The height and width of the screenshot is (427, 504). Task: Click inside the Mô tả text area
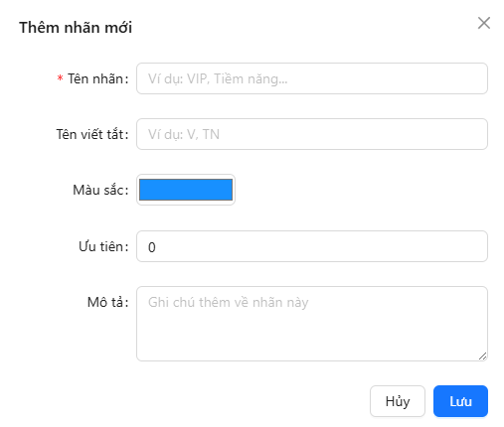[312, 324]
